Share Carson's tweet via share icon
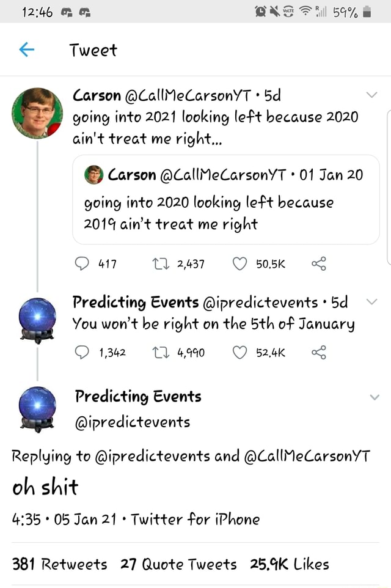Screen dimensions: 391x588 pos(318,263)
